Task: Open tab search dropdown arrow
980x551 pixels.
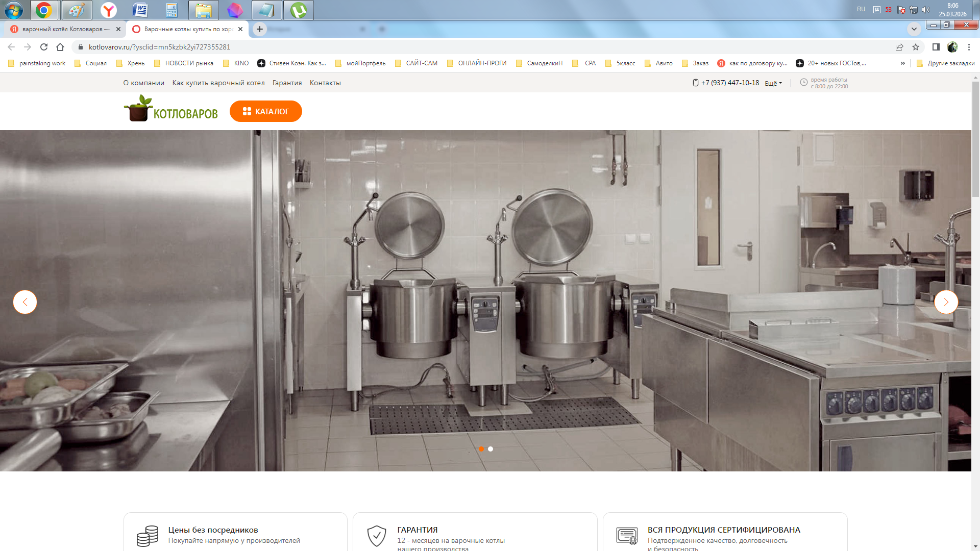Action: coord(914,29)
